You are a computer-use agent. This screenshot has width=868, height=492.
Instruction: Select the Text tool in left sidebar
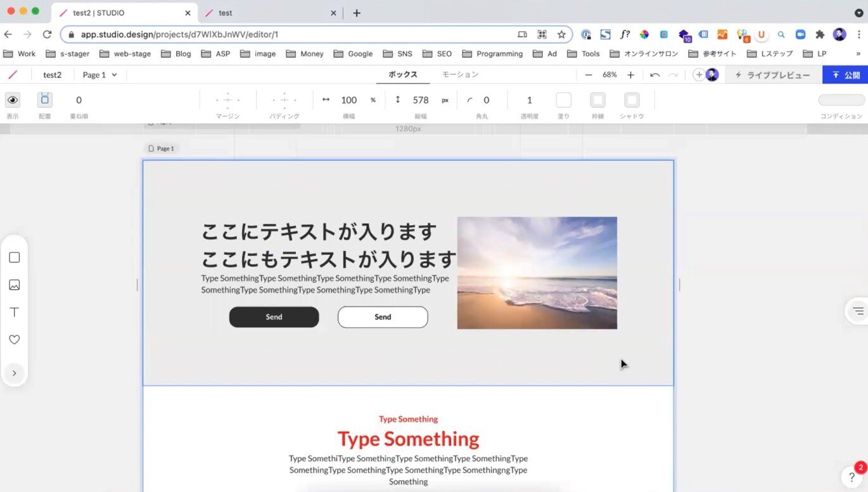coord(14,313)
